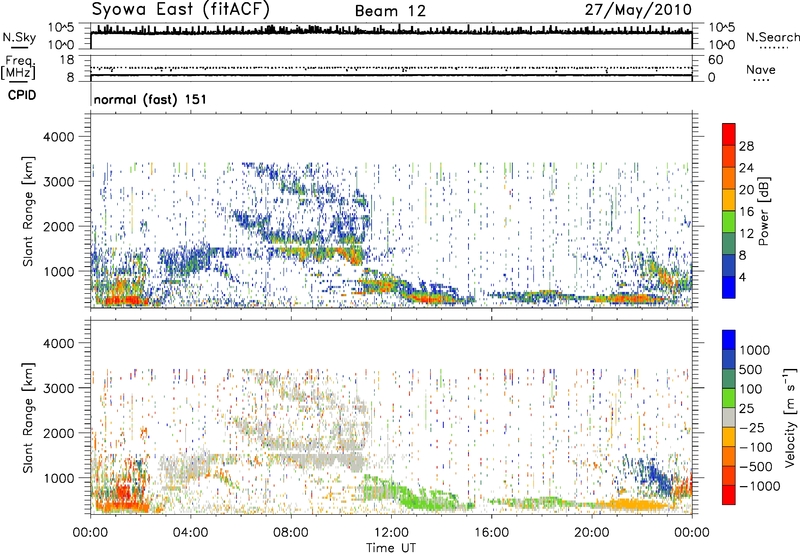Click the green velocity band near 13:00 in velocity panel
The height and width of the screenshot is (554, 800).
[x=426, y=499]
